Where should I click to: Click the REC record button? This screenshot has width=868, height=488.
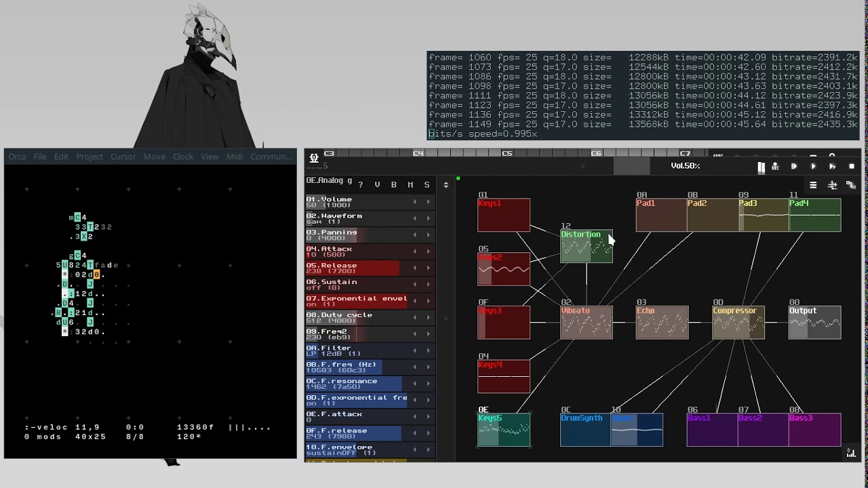775,167
